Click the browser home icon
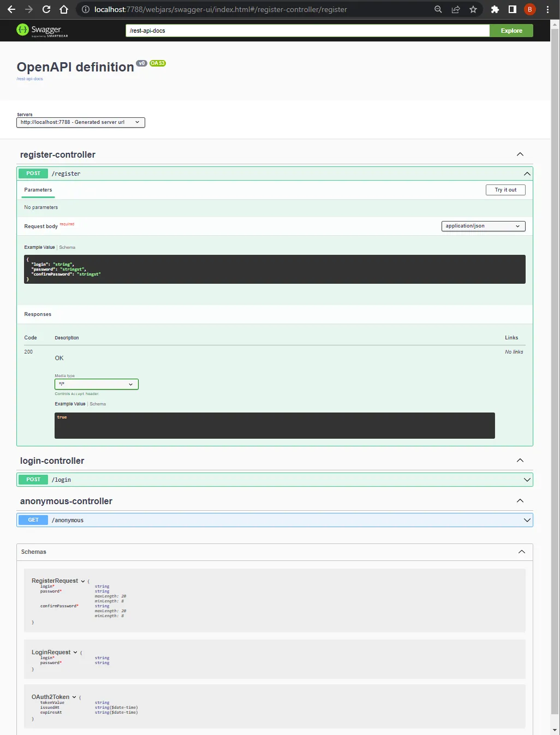The width and height of the screenshot is (560, 735). [x=63, y=9]
